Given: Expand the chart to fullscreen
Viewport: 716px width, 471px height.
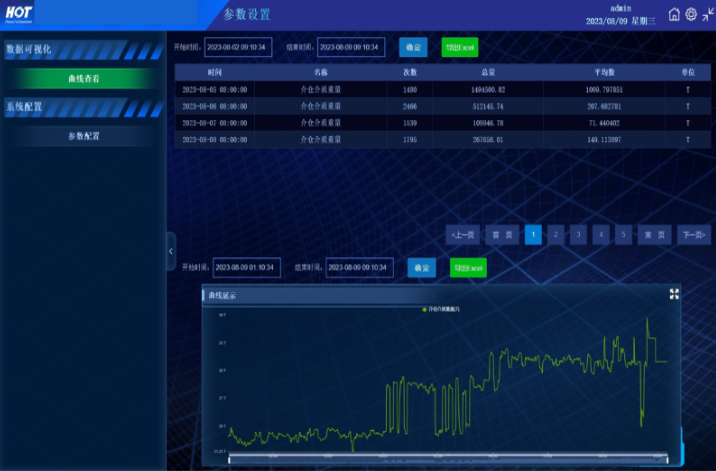Looking at the screenshot, I should point(674,294).
